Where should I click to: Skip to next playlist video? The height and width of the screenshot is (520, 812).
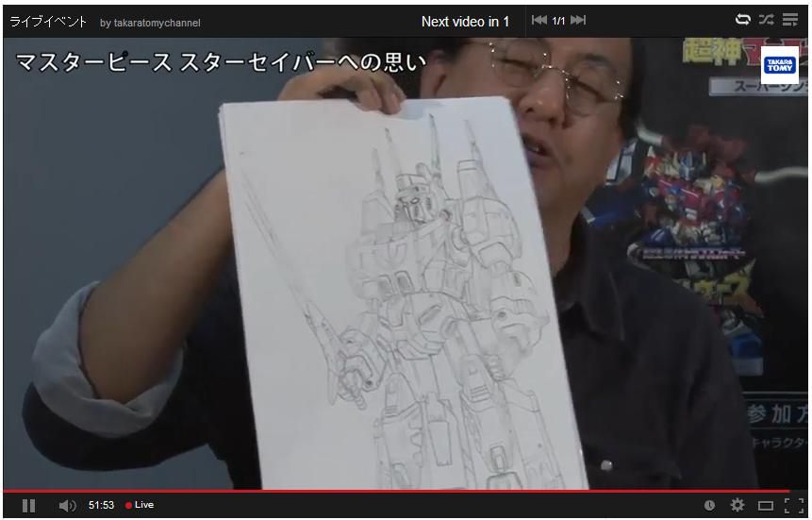click(x=578, y=20)
